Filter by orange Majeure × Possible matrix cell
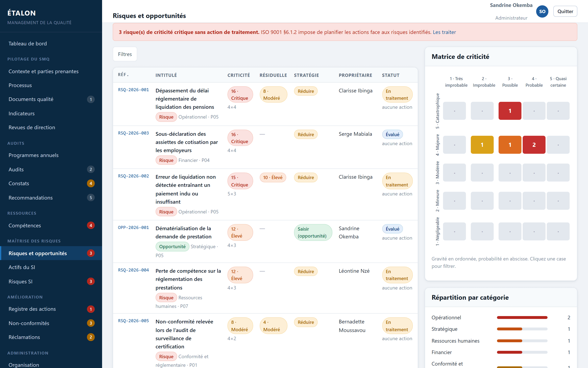Screen dimensions: 588x368 510,145
